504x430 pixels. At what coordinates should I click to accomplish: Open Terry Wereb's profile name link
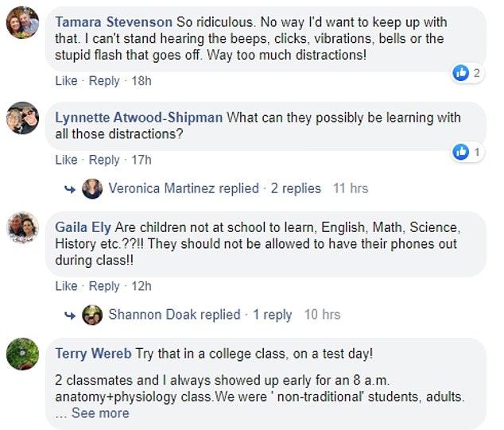click(x=93, y=353)
